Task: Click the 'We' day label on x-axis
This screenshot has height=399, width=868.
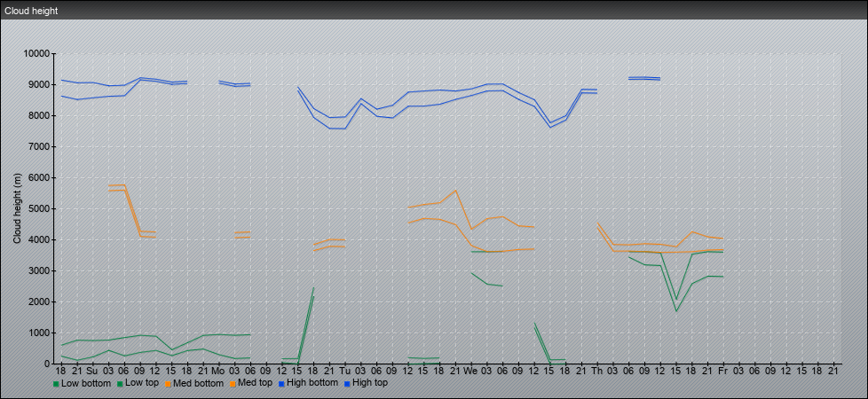Action: 470,371
